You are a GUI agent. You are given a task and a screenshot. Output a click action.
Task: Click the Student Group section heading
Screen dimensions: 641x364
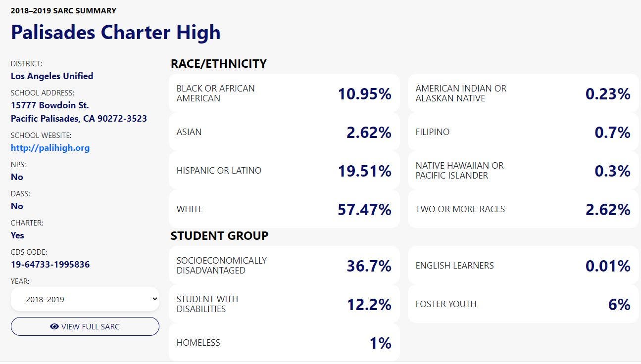click(x=219, y=236)
